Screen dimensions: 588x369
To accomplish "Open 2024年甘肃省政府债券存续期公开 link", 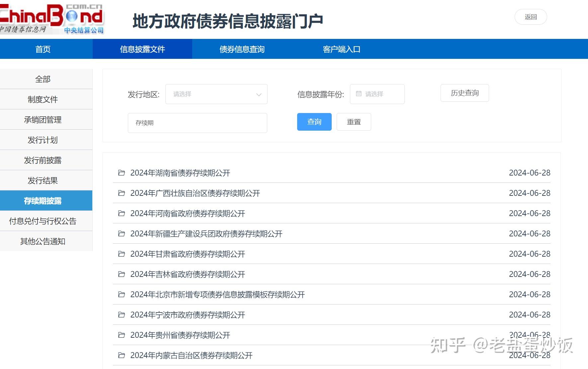I will pos(188,254).
